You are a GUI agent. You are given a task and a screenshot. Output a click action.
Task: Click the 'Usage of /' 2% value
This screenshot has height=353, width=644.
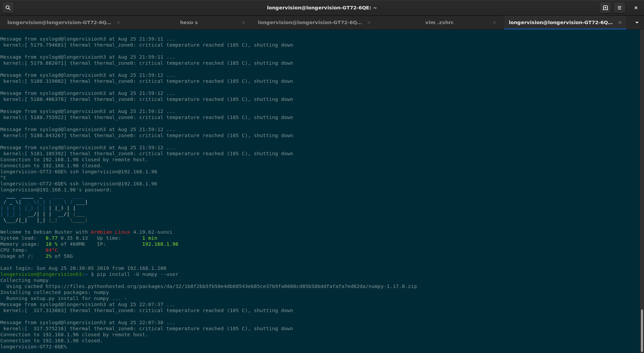[x=49, y=256]
